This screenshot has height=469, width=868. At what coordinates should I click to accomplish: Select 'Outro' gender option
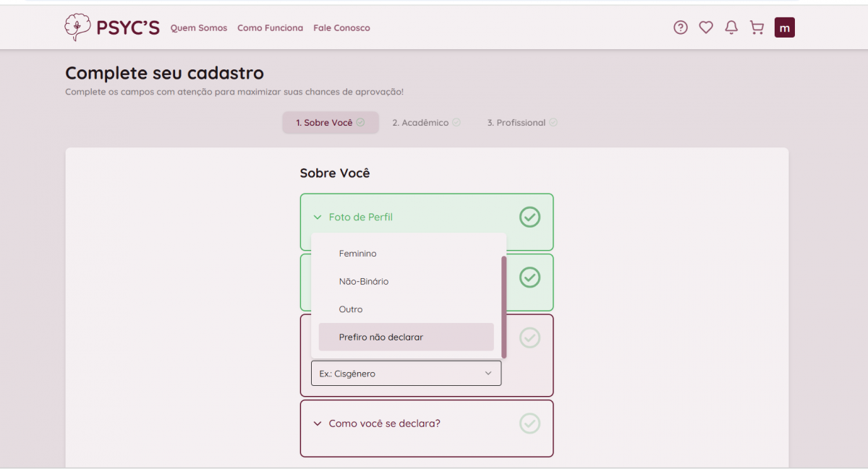coord(351,309)
